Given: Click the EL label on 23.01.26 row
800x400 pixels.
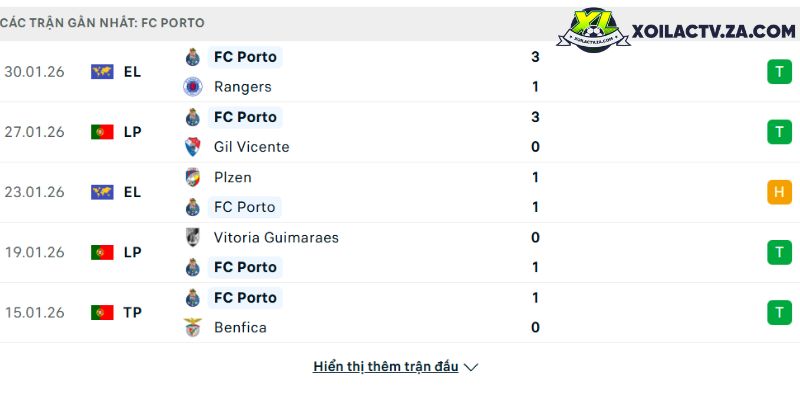Looking at the screenshot, I should click(x=132, y=192).
